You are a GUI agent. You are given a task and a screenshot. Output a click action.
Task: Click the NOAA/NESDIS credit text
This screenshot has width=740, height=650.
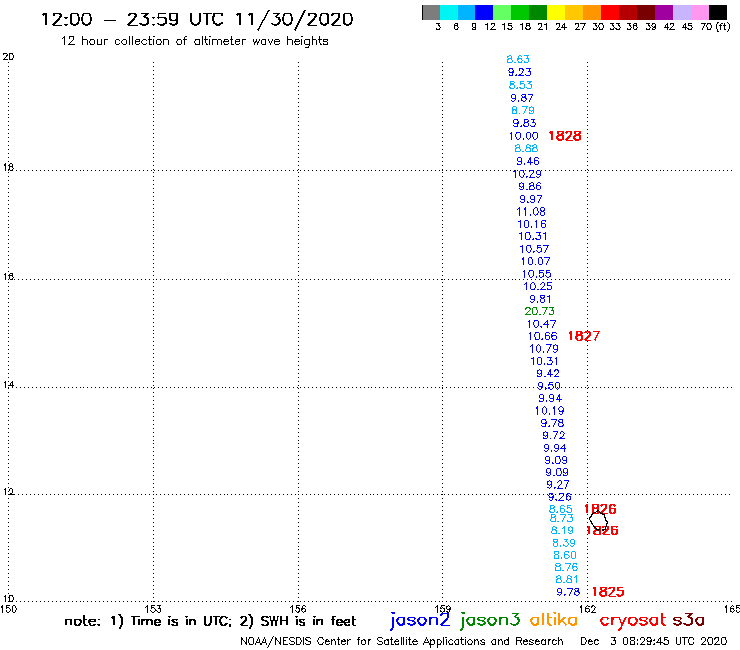(x=402, y=641)
